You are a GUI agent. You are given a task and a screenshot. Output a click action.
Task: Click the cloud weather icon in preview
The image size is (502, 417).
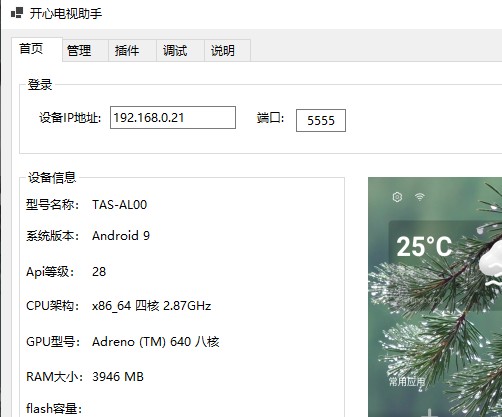(x=491, y=262)
